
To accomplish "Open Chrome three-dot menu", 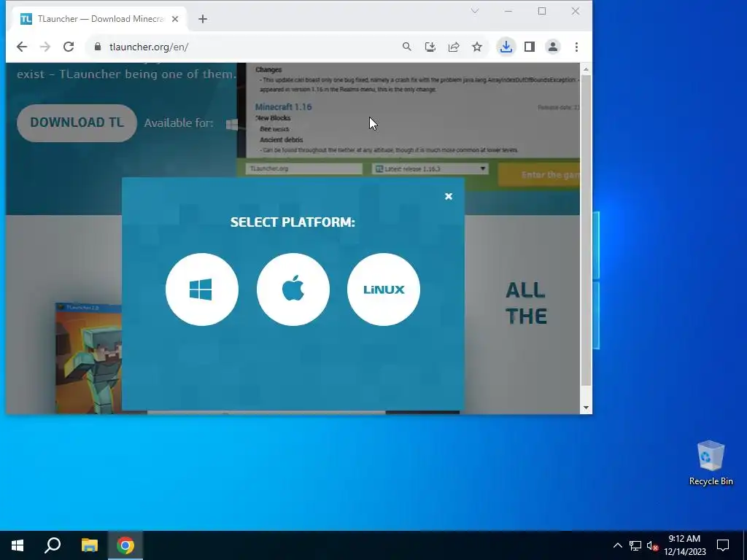I will pos(576,47).
